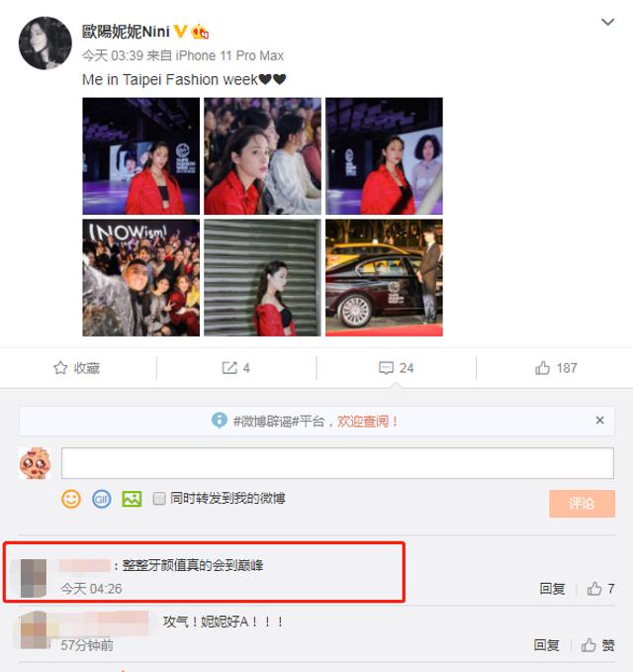Image resolution: width=633 pixels, height=672 pixels.
Task: Dismiss the 微博辟谣 notice banner
Action: [x=599, y=421]
